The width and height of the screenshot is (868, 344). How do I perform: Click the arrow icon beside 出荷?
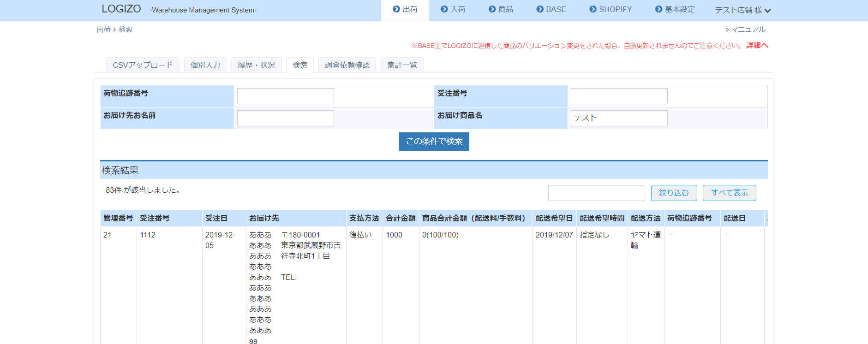click(x=396, y=9)
